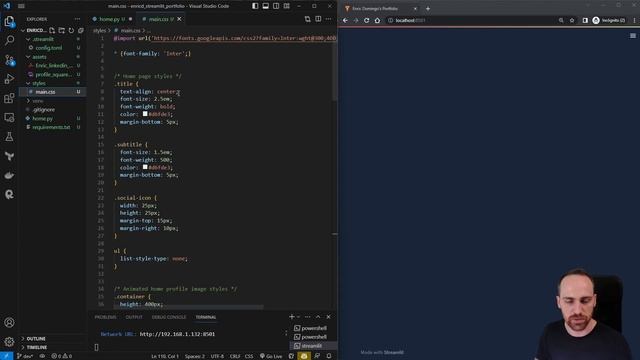Toggle browser side panel
Screen dimensions: 640x360
coord(585,20)
